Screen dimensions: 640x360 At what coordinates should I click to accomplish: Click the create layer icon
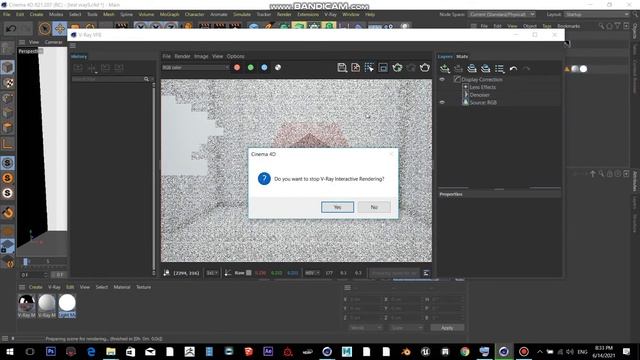click(x=445, y=69)
